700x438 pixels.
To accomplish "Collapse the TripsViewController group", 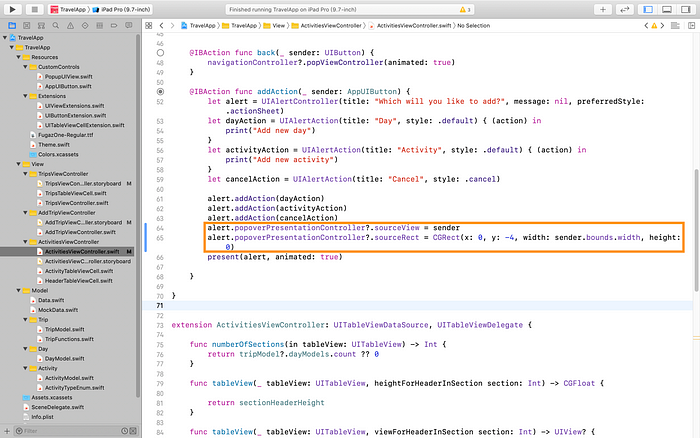I will (25, 174).
